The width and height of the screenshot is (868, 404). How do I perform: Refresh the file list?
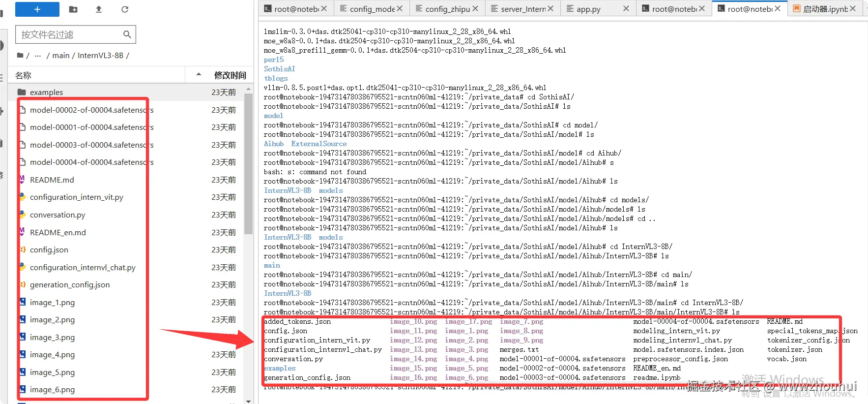(x=125, y=9)
